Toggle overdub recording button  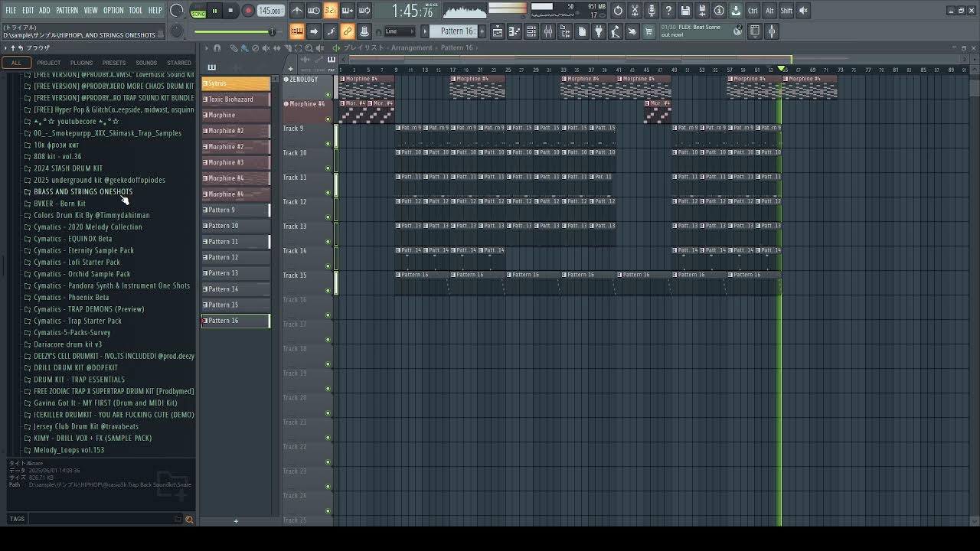[x=347, y=11]
